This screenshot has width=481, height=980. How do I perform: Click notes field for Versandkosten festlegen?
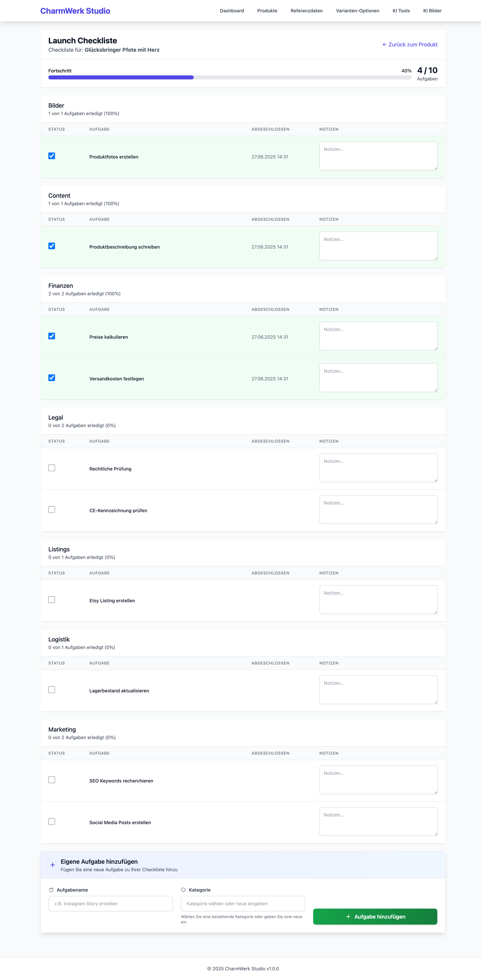[378, 378]
